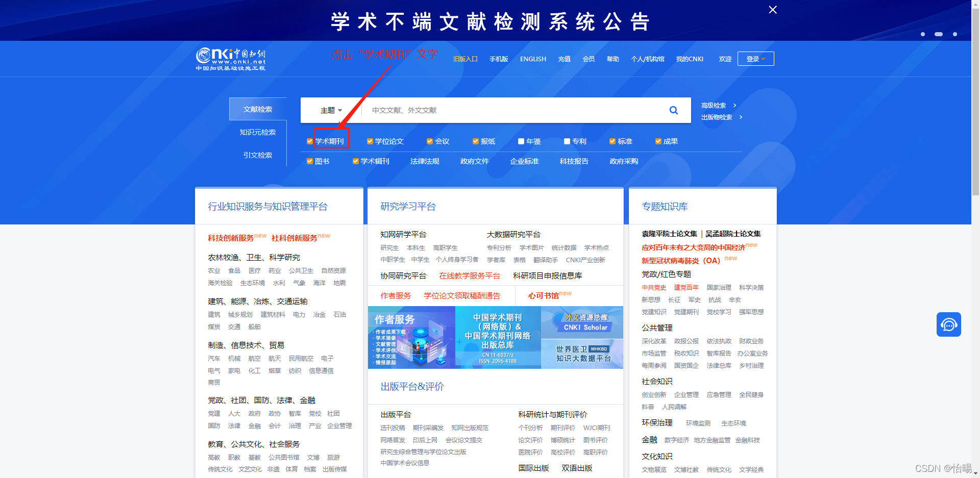The image size is (980, 478).
Task: Select the middle banner carousel indicator
Action: point(939,34)
